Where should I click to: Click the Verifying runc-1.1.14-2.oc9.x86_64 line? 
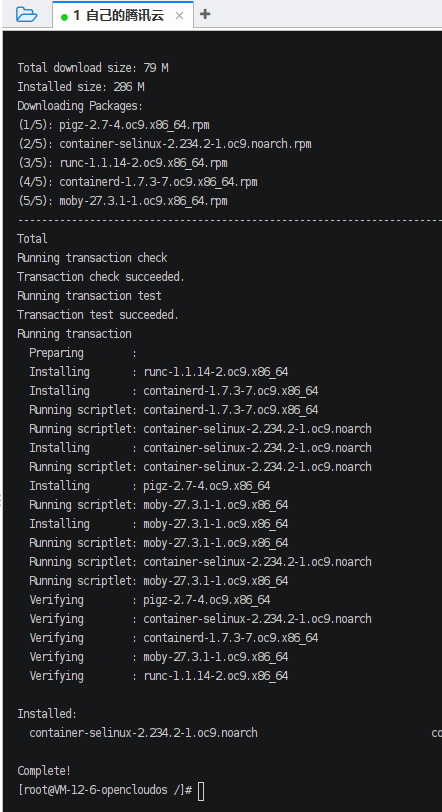coord(158,676)
